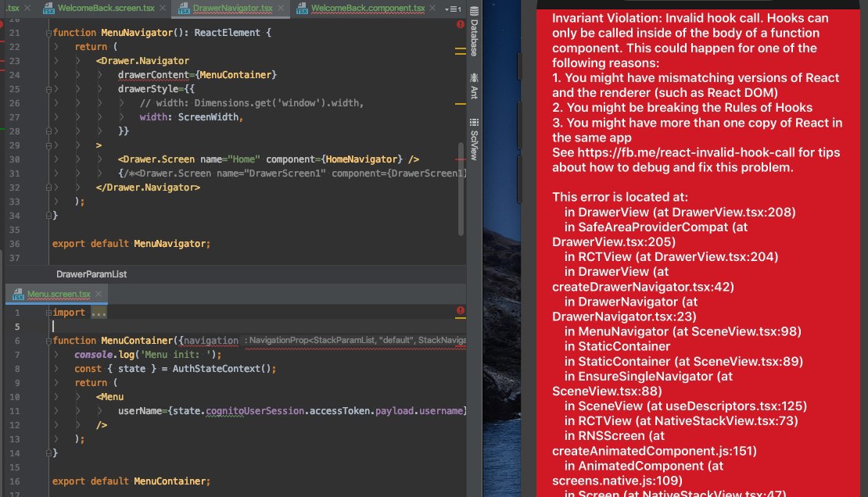This screenshot has width=868, height=497.
Task: Select the DrawerNavigator.tsx editor tab
Action: point(232,8)
